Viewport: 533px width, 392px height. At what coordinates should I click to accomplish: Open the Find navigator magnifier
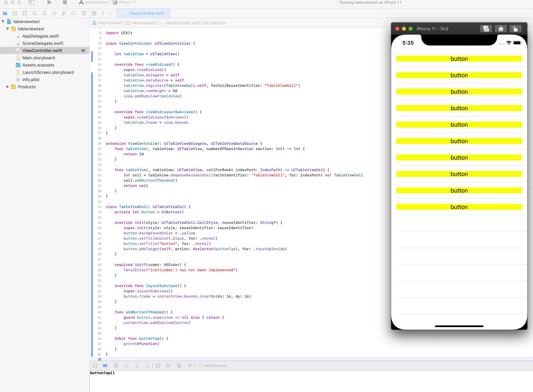[35, 13]
